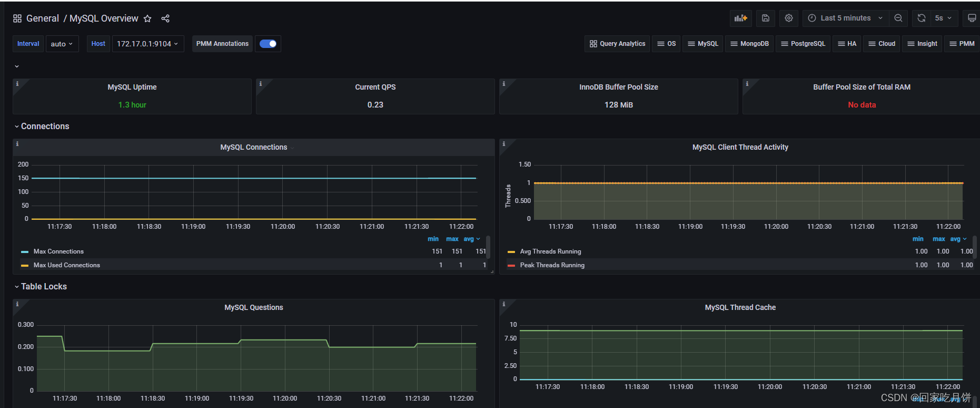Click the yellow Max Used Connections swatch

pyautogui.click(x=25, y=266)
